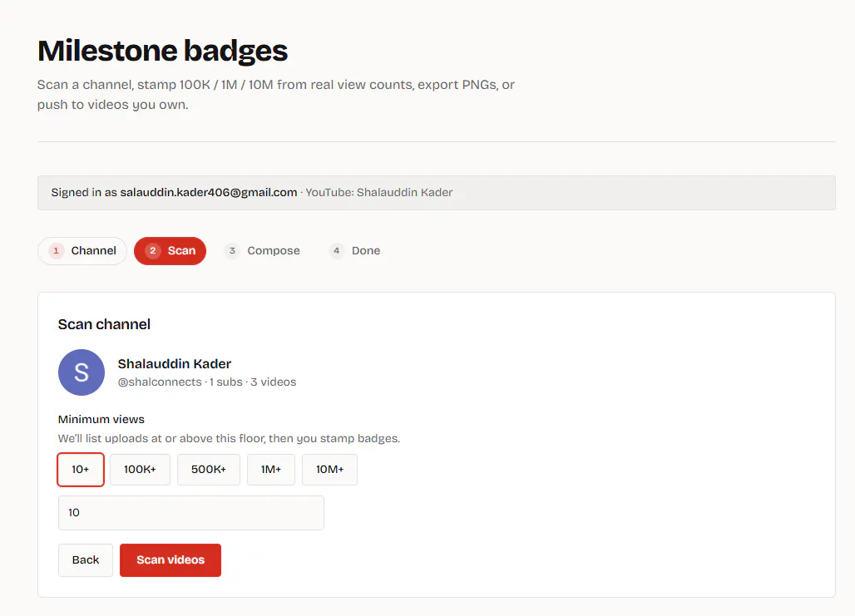Focus the minimum views number field

tap(190, 512)
